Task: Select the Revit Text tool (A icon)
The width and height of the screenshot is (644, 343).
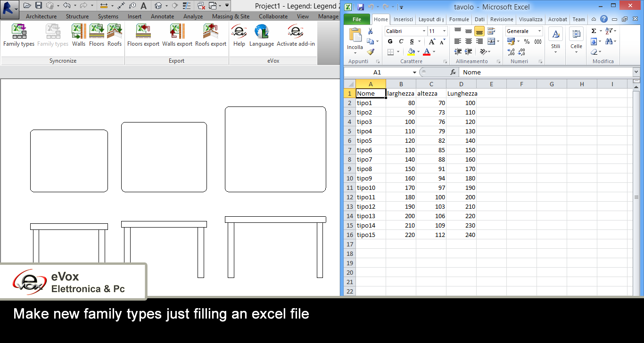Action: [x=144, y=6]
